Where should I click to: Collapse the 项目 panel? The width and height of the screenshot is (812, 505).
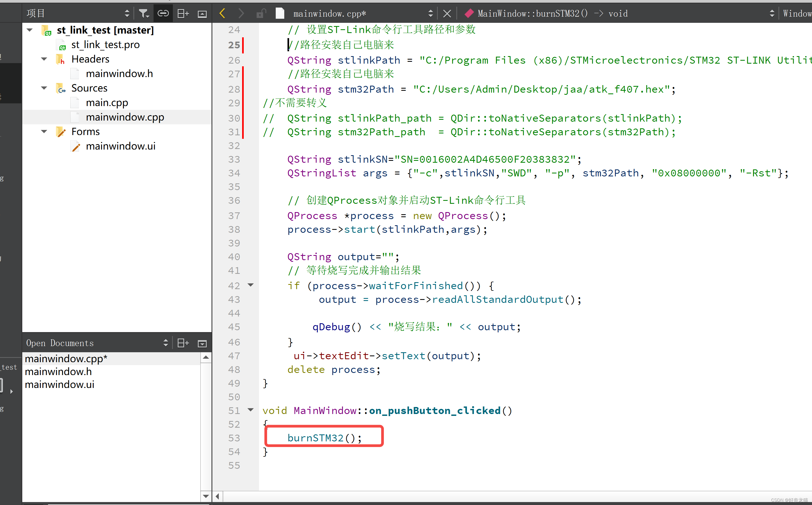click(202, 13)
